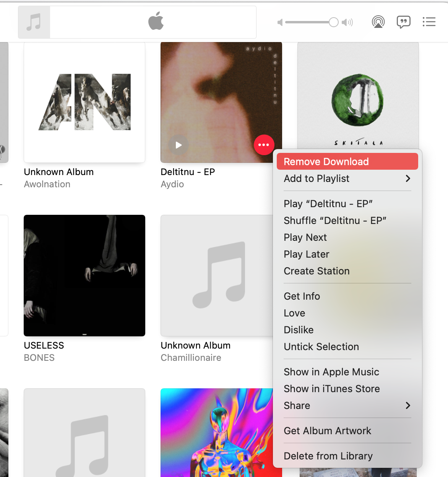Click the Chamillionaire artist name

(191, 358)
